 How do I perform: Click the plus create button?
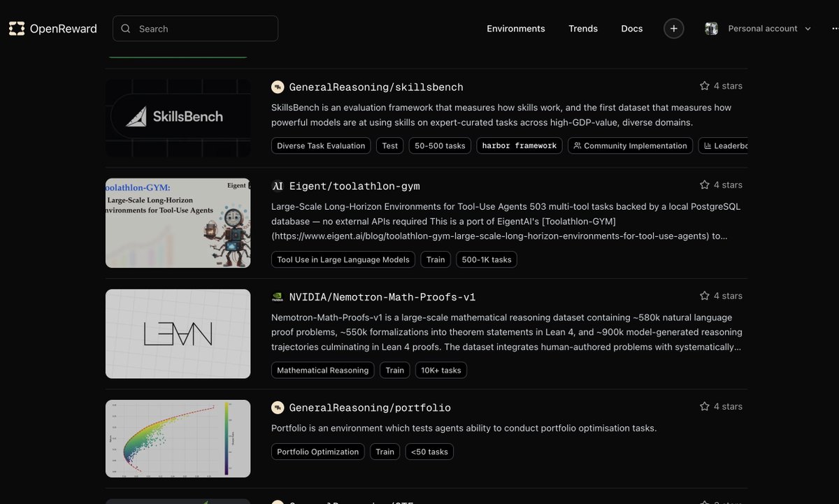[x=674, y=29]
